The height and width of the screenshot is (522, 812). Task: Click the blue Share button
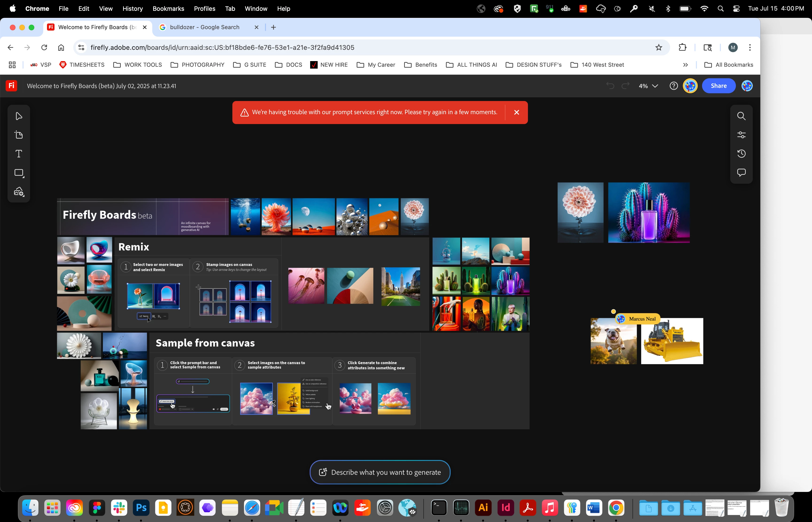click(718, 86)
